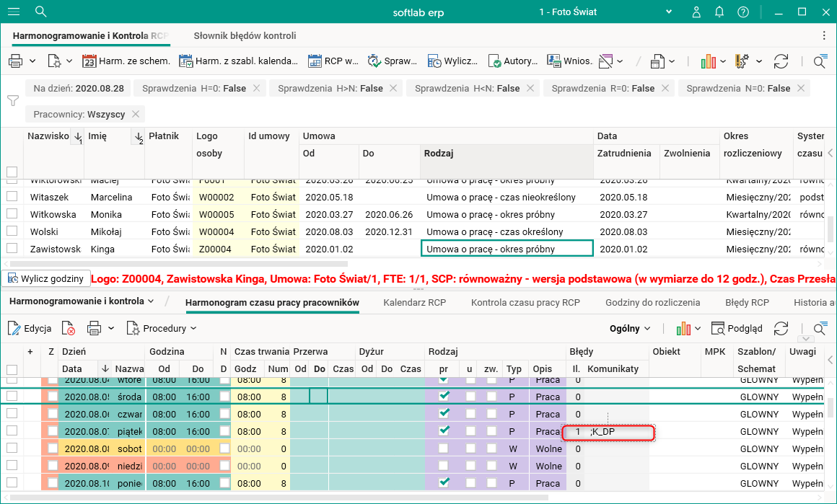This screenshot has width=837, height=504.
Task: Click the Autory... authorization icon
Action: [494, 61]
